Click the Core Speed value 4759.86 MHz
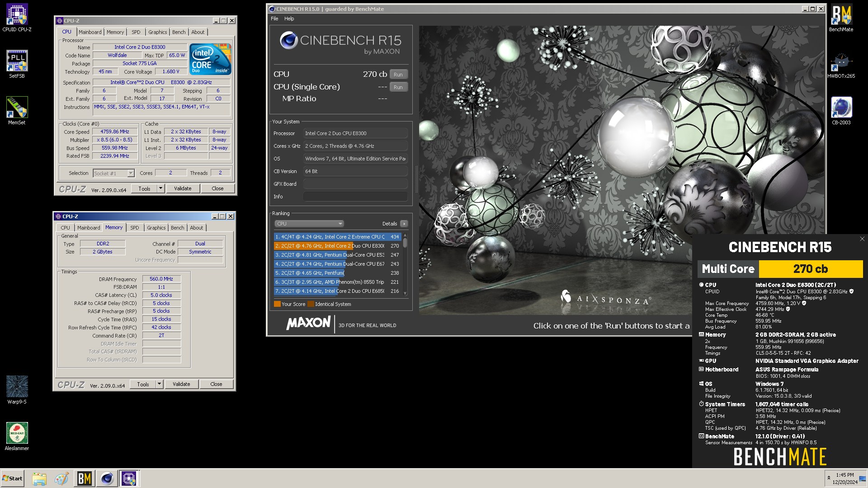Viewport: 868px width, 488px height. pos(115,132)
